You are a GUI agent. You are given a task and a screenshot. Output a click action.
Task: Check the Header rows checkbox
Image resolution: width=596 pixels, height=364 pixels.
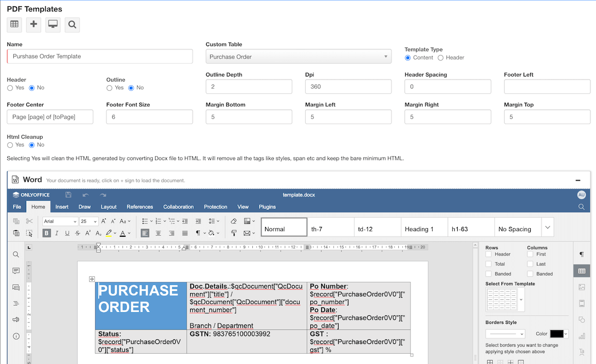click(489, 254)
